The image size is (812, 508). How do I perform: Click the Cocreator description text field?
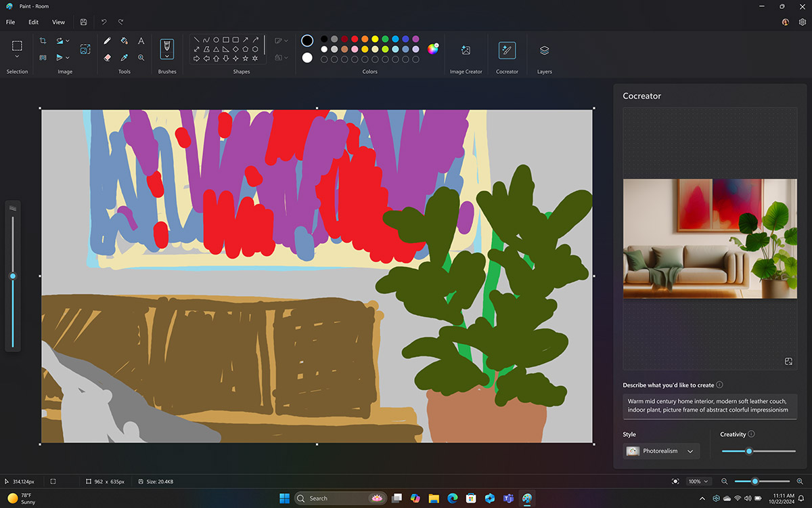point(709,404)
